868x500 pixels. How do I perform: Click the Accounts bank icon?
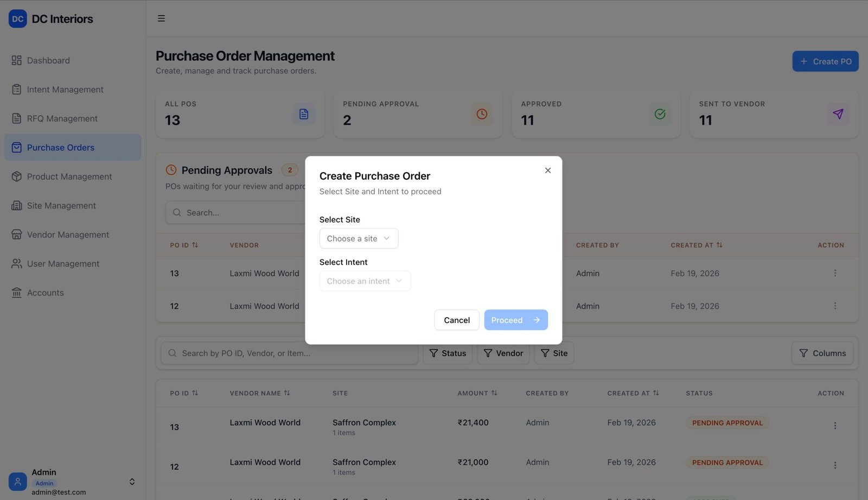(x=17, y=293)
